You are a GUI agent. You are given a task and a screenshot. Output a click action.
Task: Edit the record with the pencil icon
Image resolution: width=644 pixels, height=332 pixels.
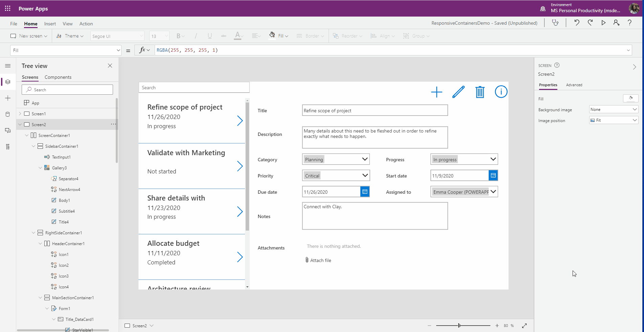(x=458, y=92)
